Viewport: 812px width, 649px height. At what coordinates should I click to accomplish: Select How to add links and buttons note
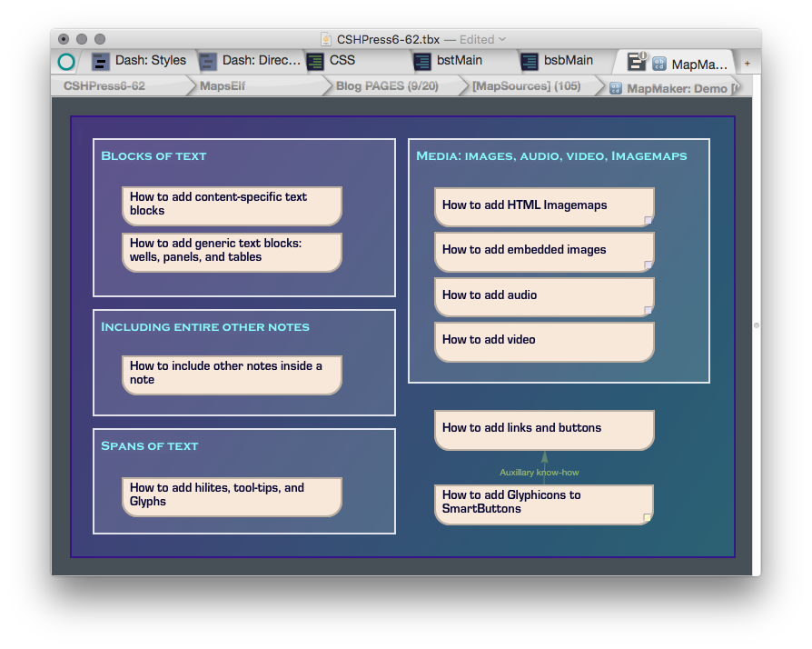tap(544, 430)
